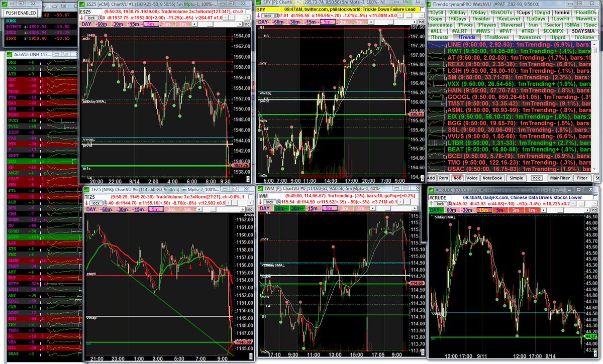Toggle lock on the IWM chart

point(269,202)
